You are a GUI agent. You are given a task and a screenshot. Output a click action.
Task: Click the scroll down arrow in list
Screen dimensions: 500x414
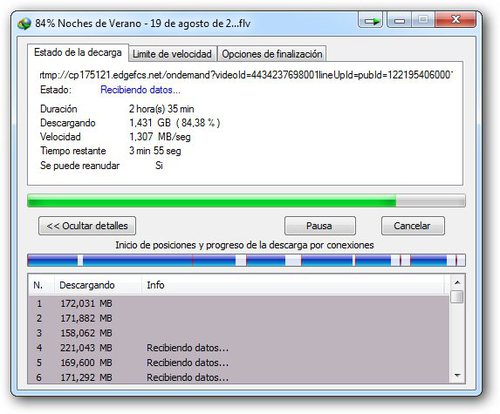457,376
